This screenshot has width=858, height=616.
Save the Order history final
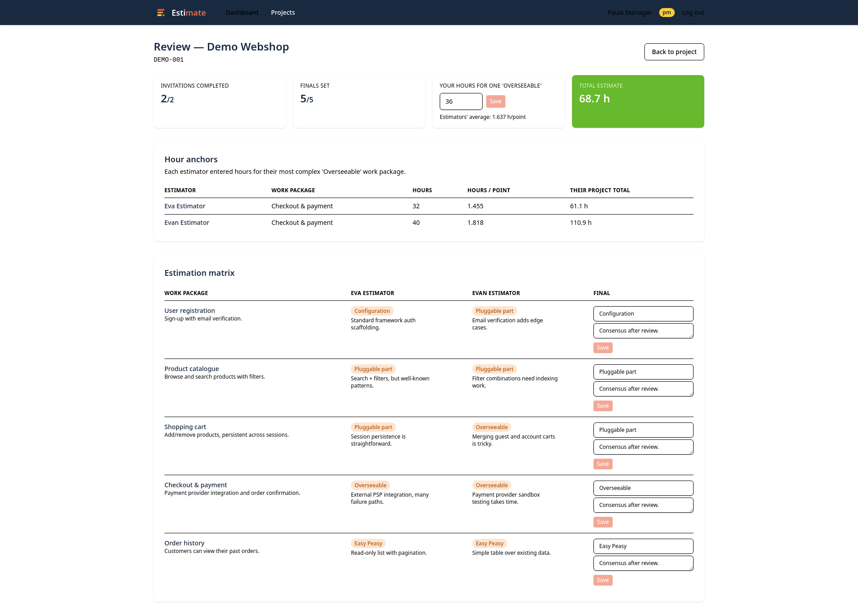[x=603, y=580]
